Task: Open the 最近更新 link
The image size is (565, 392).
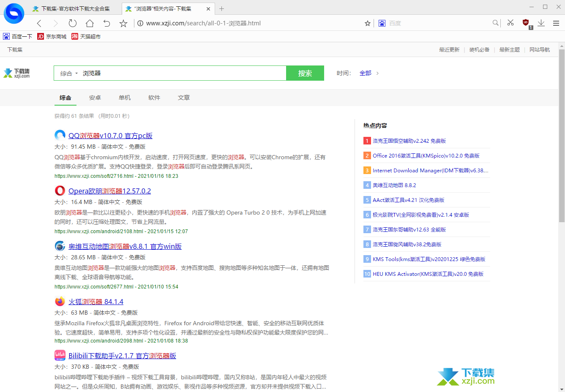Action: click(449, 49)
